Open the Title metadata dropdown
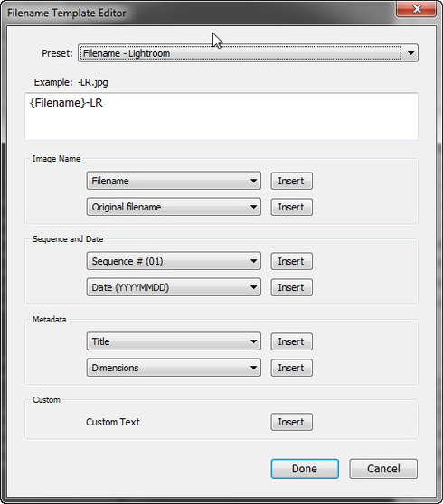 click(174, 341)
